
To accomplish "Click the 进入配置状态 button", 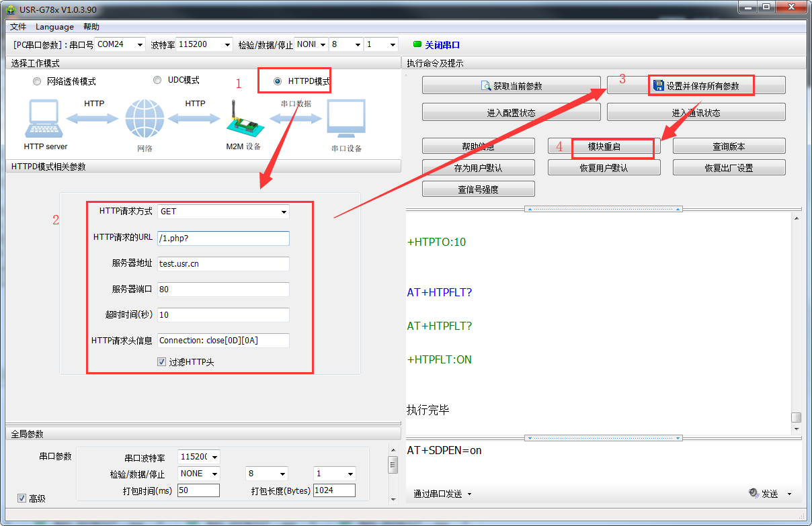I will [x=511, y=113].
